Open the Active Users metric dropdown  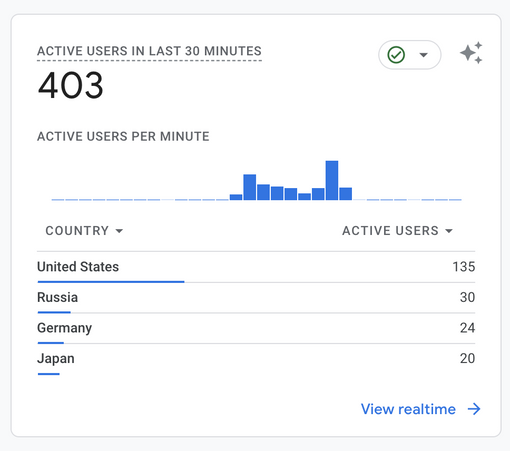pos(397,231)
